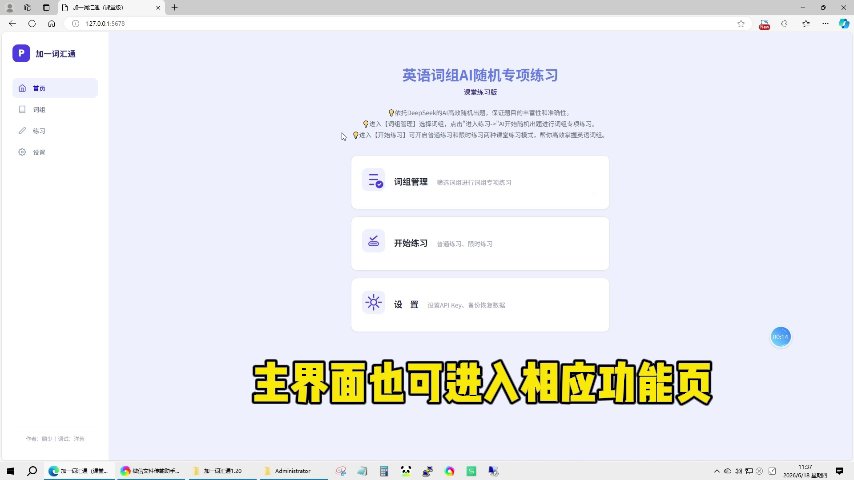
Task: Select the open browser tab
Action: pos(111,8)
